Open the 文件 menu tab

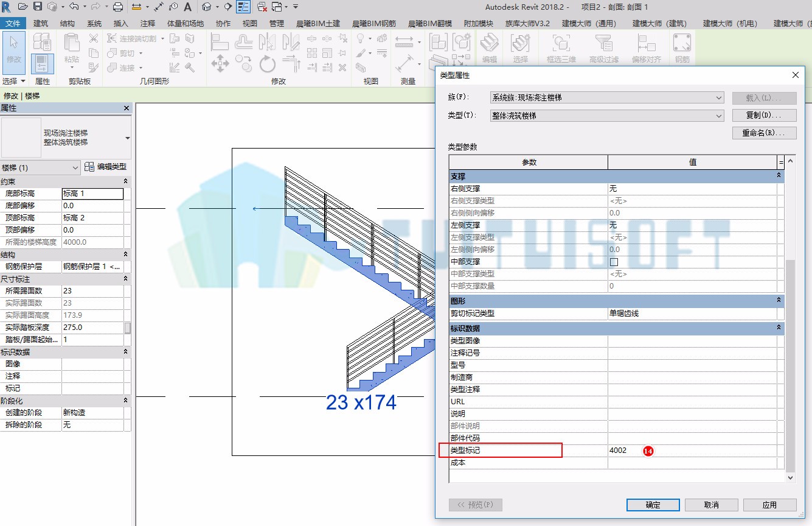pyautogui.click(x=13, y=23)
